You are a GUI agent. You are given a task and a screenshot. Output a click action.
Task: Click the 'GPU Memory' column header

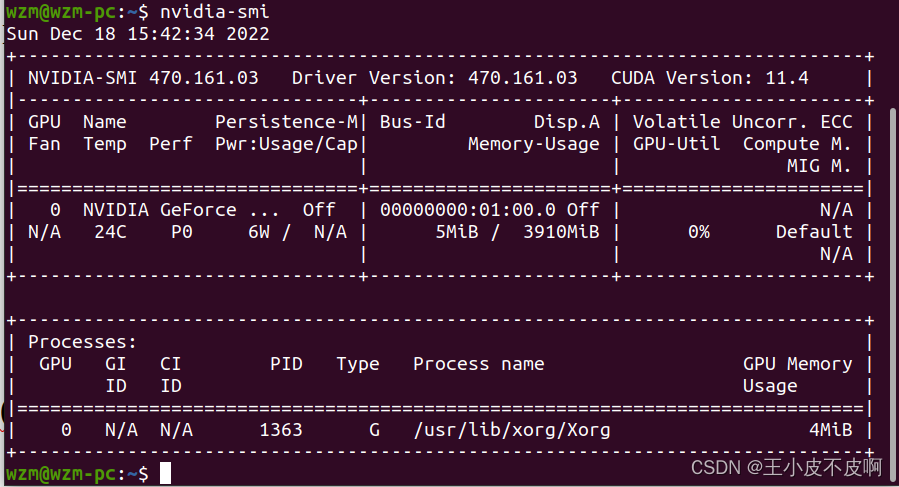(798, 364)
